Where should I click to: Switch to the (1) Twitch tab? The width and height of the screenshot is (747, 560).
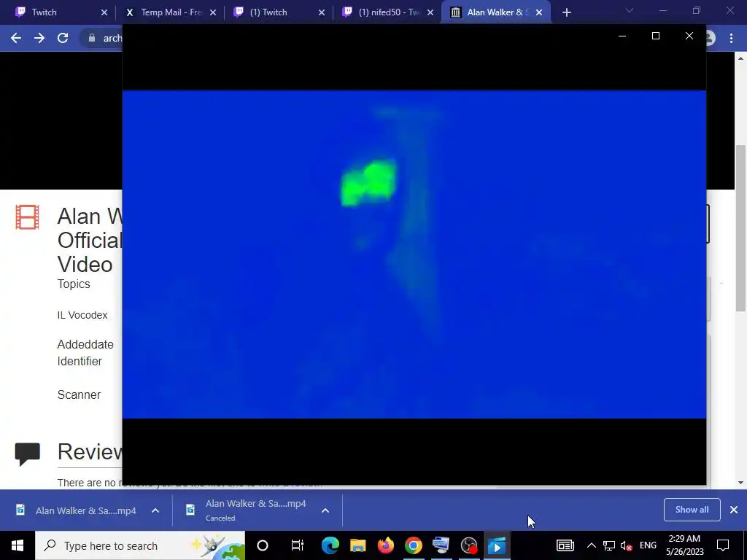tap(276, 12)
